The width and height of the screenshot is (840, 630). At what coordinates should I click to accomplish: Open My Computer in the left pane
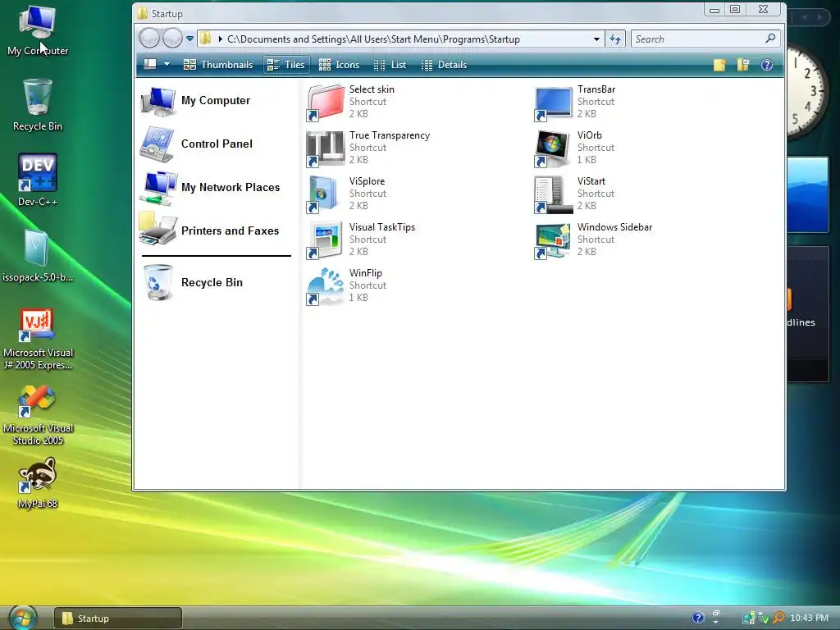[x=195, y=101]
